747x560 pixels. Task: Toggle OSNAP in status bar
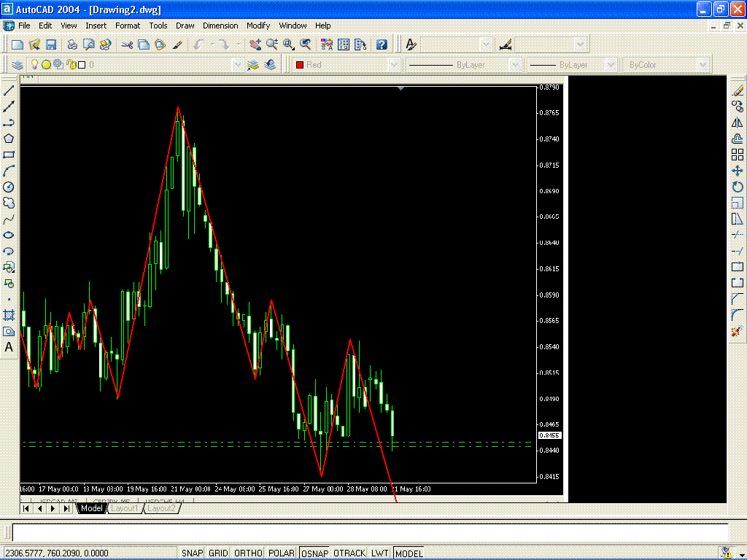[x=314, y=553]
